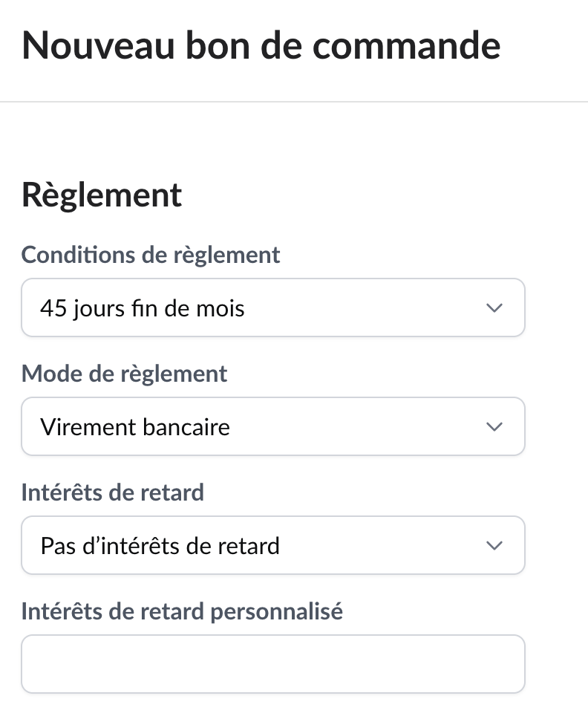
Task: Click chevron icon in Intérêts de retard field
Action: tap(494, 545)
